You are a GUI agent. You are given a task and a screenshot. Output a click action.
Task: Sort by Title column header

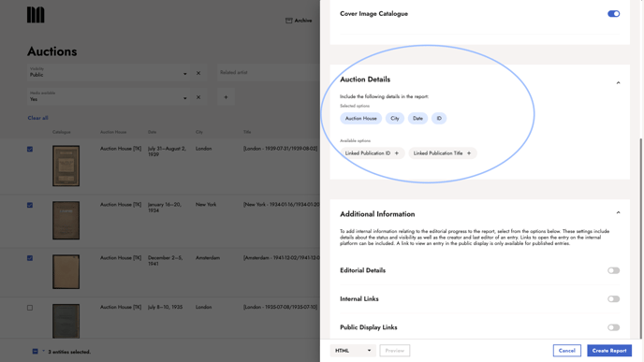click(x=247, y=132)
